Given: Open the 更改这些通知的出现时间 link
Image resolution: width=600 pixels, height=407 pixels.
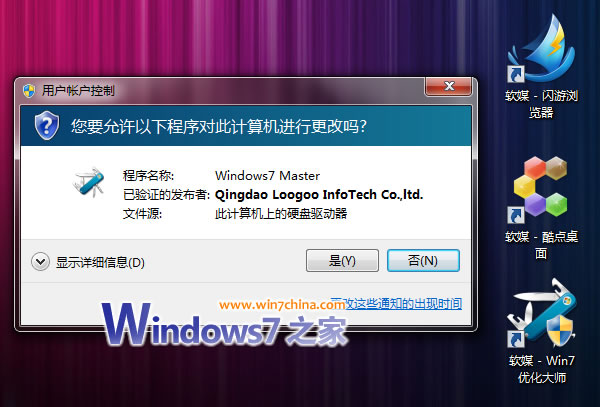Looking at the screenshot, I should tap(398, 304).
